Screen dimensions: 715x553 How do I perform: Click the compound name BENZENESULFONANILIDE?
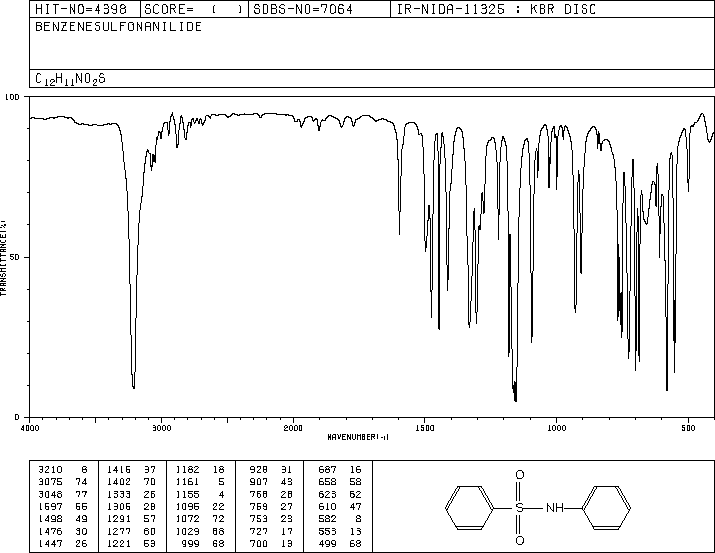(119, 27)
